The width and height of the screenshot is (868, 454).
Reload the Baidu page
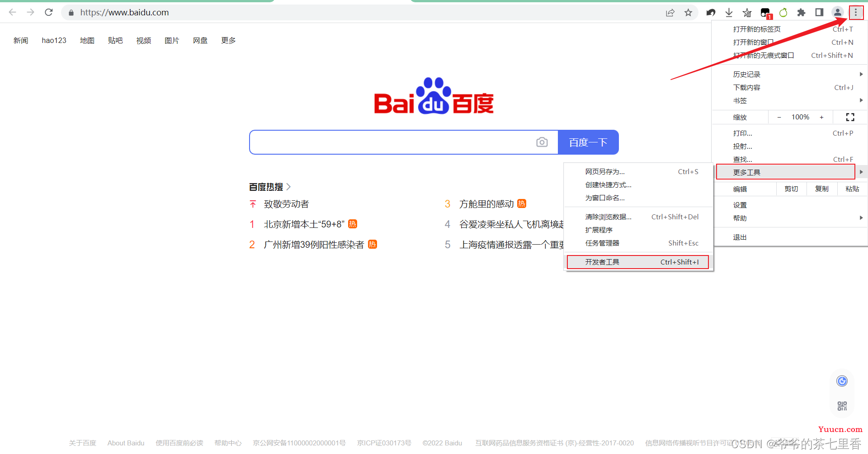(x=49, y=12)
